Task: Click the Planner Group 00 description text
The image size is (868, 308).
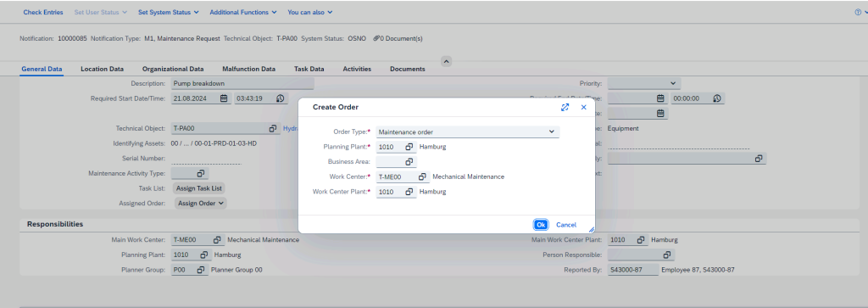Action: click(x=237, y=270)
